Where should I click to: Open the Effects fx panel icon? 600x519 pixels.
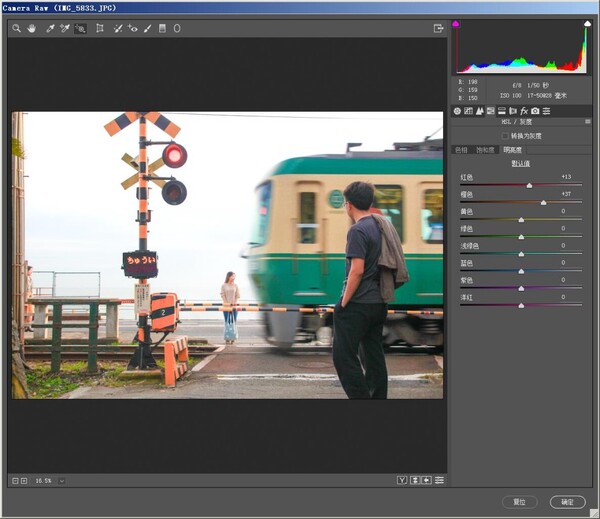click(524, 111)
